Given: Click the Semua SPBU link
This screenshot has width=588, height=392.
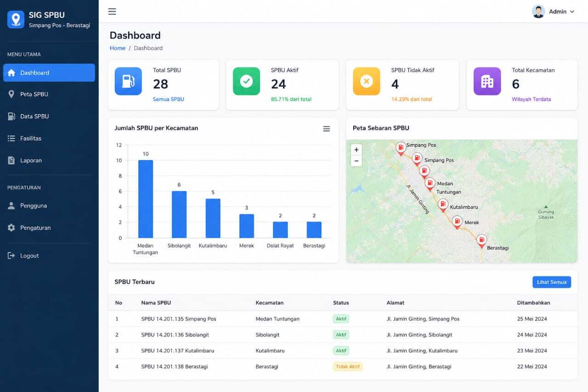Looking at the screenshot, I should click(169, 99).
